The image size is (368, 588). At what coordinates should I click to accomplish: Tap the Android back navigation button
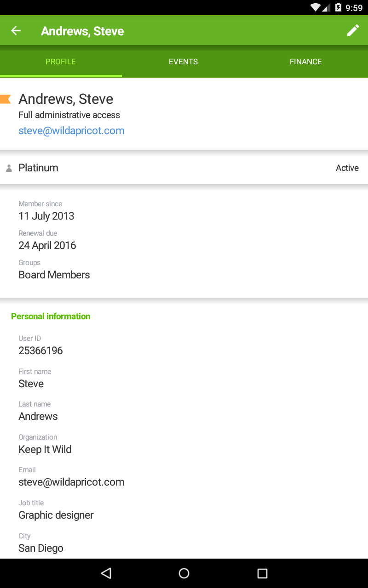pyautogui.click(x=106, y=573)
